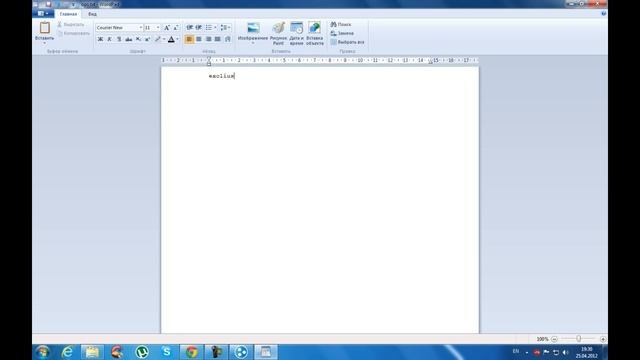Image resolution: width=640 pixels, height=360 pixels.
Task: Select Align text right
Action: click(x=208, y=39)
